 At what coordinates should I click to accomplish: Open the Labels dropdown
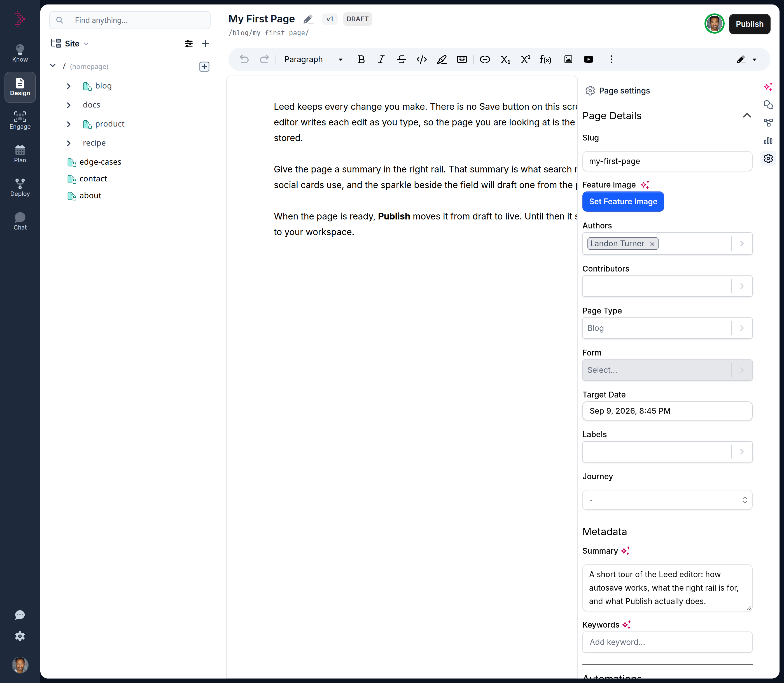742,452
